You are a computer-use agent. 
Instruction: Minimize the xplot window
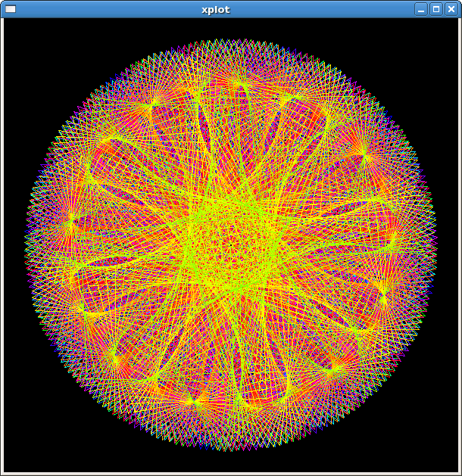[420, 9]
